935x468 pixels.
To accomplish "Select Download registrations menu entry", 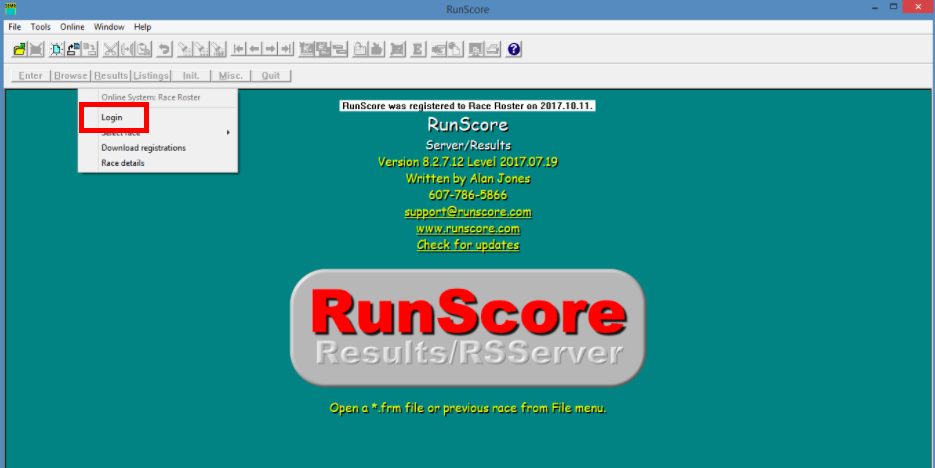I will (x=143, y=148).
